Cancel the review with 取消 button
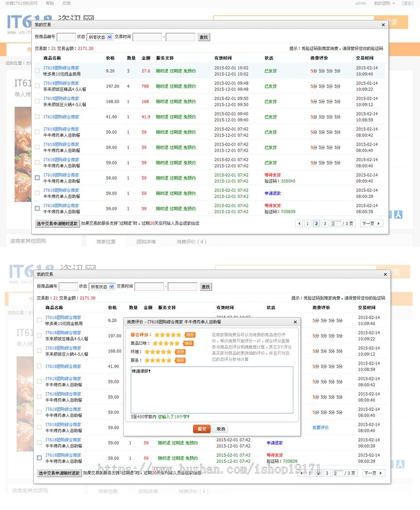The width and height of the screenshot is (420, 510). pyautogui.click(x=221, y=429)
